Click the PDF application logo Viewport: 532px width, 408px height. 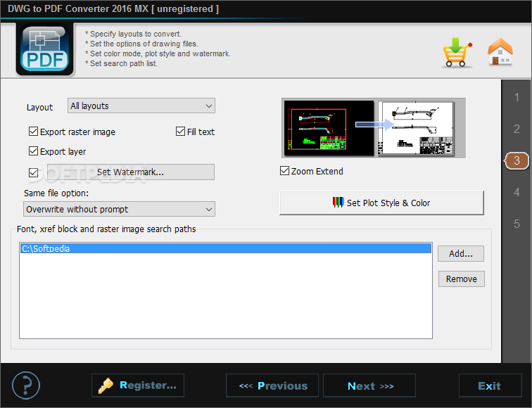pos(44,49)
